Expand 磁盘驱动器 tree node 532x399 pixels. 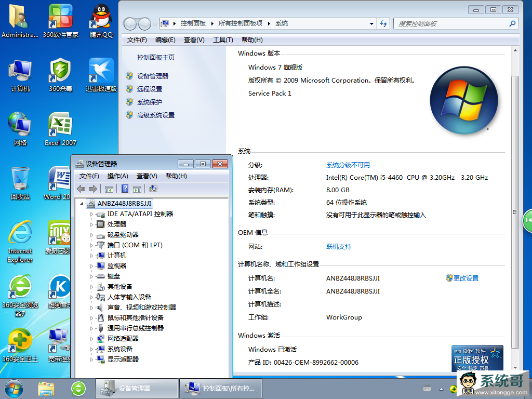pos(91,235)
